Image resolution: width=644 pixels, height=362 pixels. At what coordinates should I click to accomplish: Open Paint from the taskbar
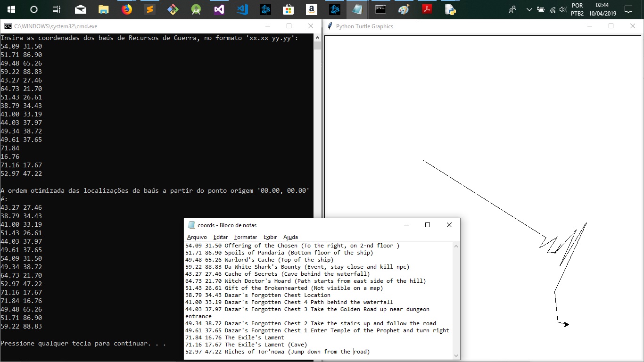[x=404, y=9]
